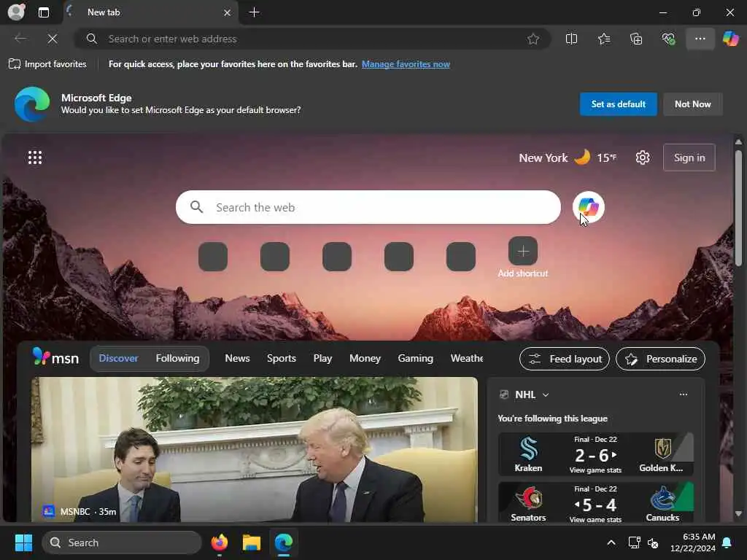Launch Firefox from the taskbar

tap(219, 542)
